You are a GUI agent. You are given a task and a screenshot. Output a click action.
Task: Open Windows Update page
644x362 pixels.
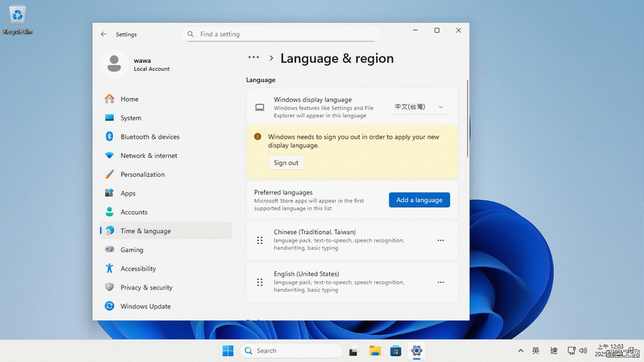[x=145, y=306]
